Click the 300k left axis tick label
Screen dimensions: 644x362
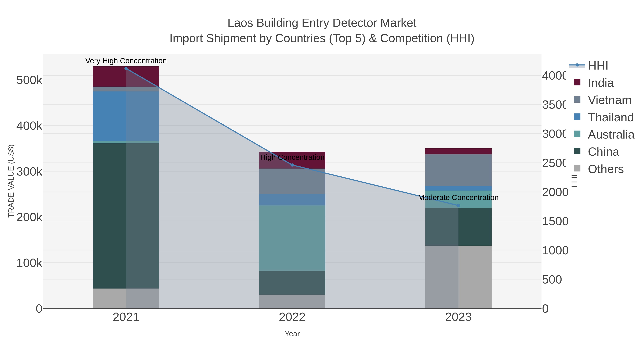(29, 172)
